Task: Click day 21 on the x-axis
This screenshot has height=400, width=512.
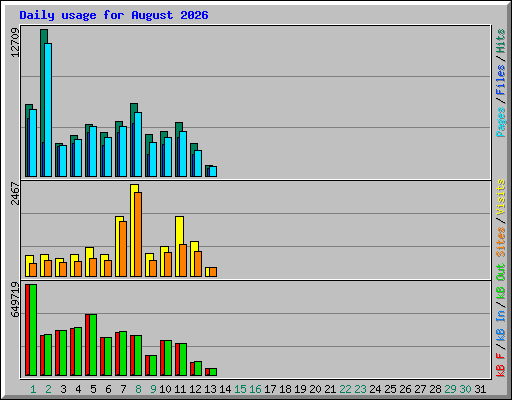Action: pyautogui.click(x=330, y=389)
